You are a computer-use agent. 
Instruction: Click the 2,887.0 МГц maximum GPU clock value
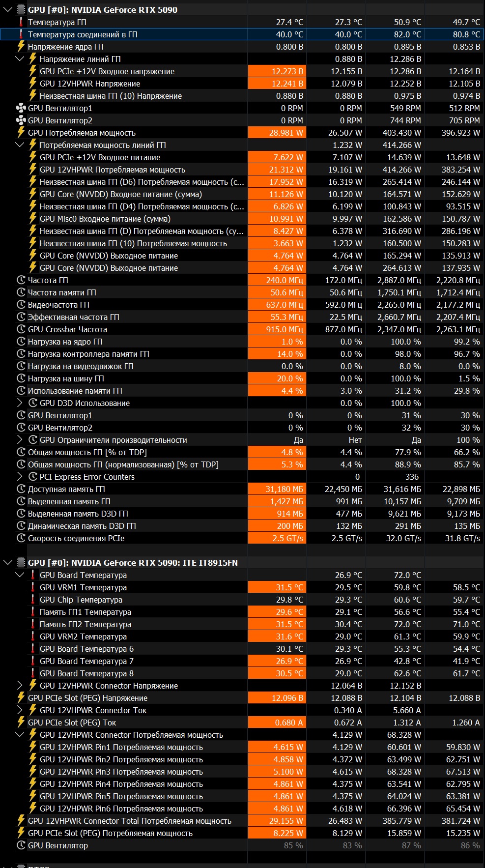click(399, 280)
